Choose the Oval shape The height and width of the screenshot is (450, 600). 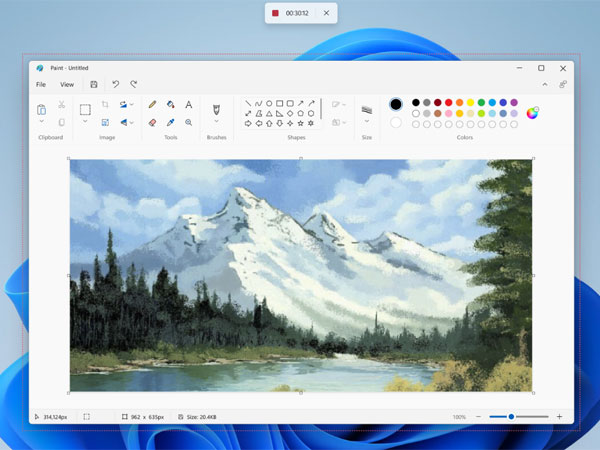269,103
